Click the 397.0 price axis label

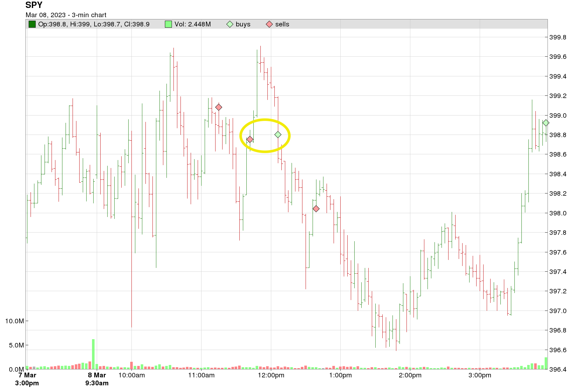coord(558,311)
